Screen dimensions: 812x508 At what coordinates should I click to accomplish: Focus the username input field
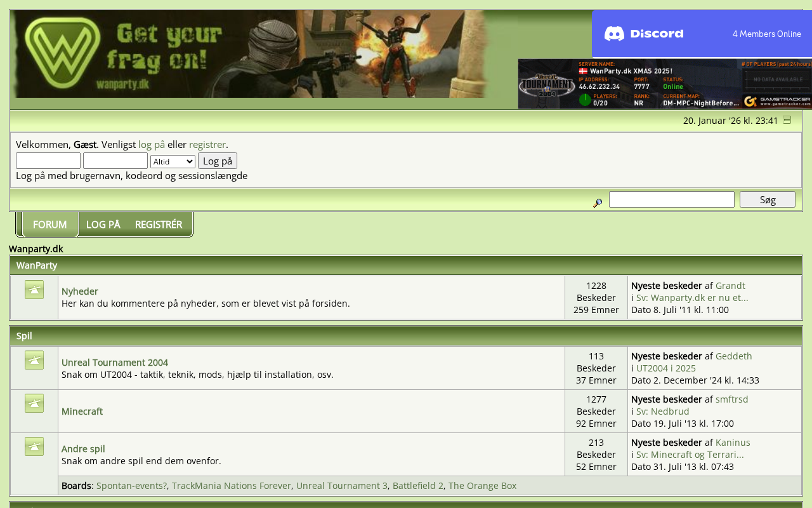(x=48, y=161)
